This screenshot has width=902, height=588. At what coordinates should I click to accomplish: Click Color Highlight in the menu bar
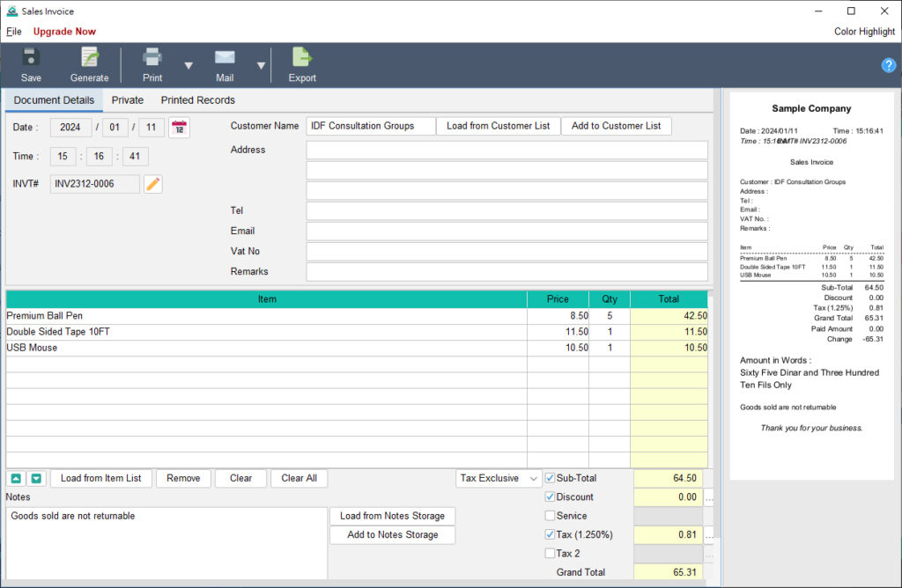click(x=864, y=32)
